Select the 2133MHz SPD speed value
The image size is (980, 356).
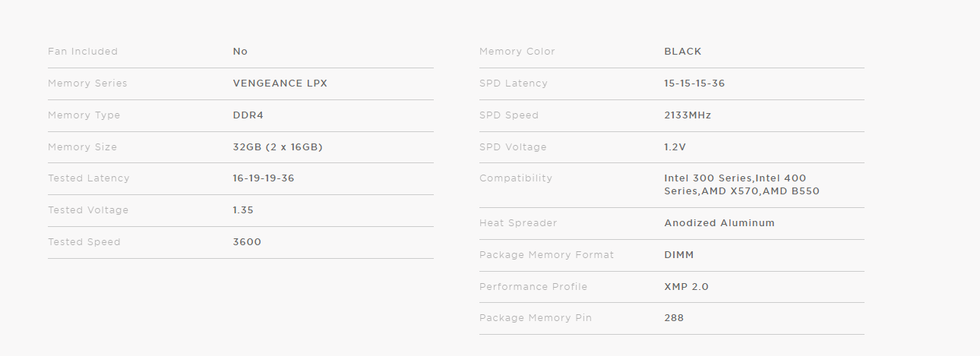click(687, 115)
